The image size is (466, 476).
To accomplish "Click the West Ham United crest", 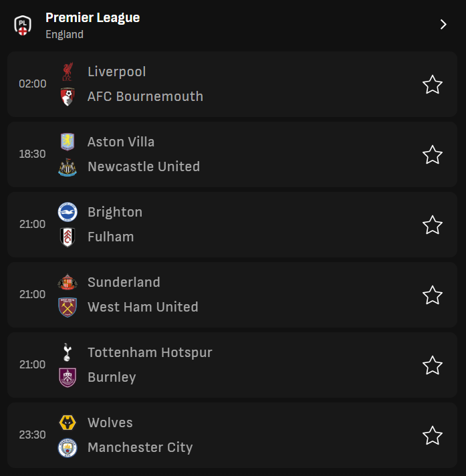I will [x=68, y=308].
